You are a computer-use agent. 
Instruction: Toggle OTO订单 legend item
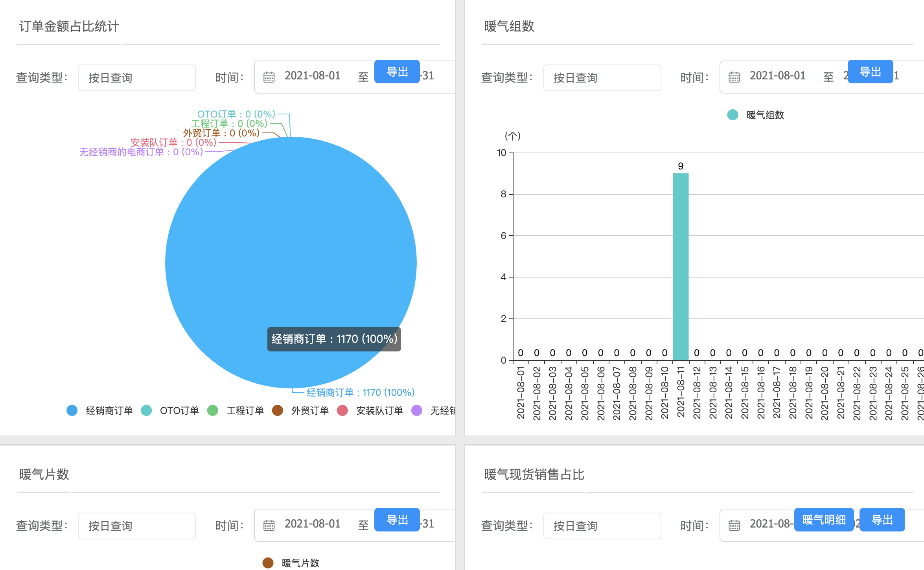170,410
